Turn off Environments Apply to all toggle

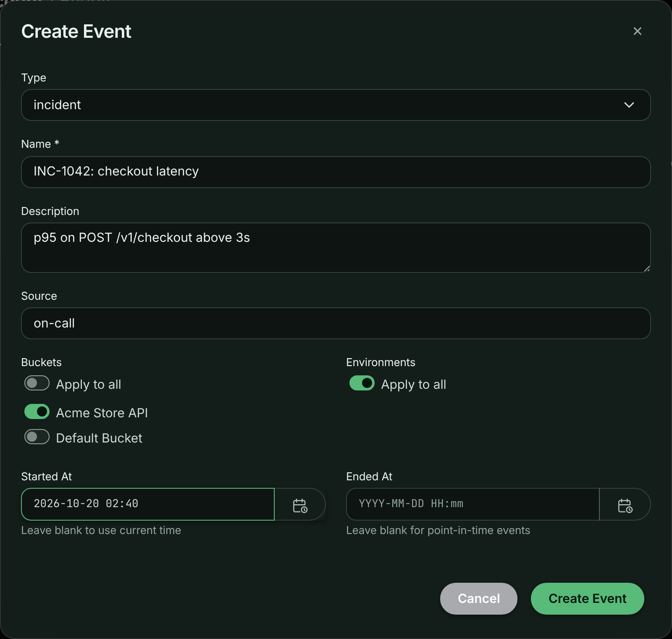[x=362, y=383]
